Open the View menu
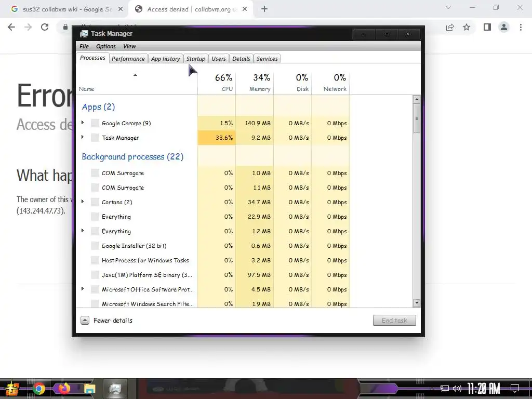Screen dimensions: 532x399 (x=129, y=46)
